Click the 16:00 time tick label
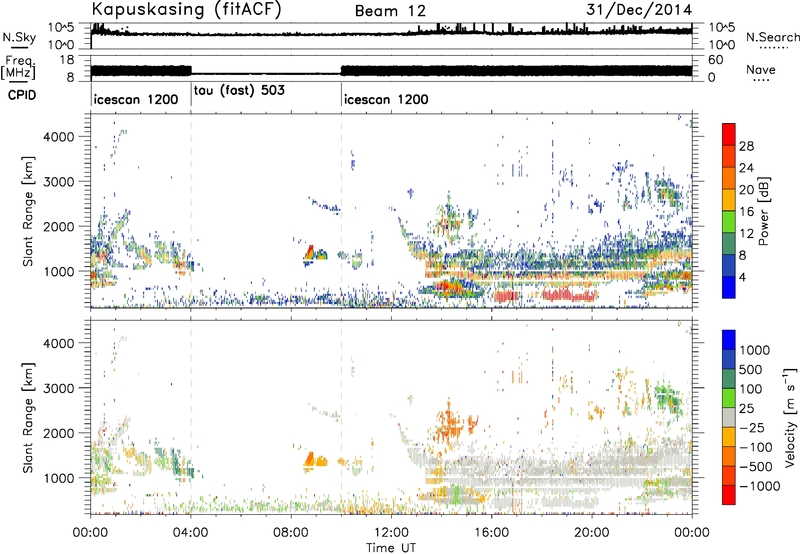The height and width of the screenshot is (554, 800). coord(491,533)
